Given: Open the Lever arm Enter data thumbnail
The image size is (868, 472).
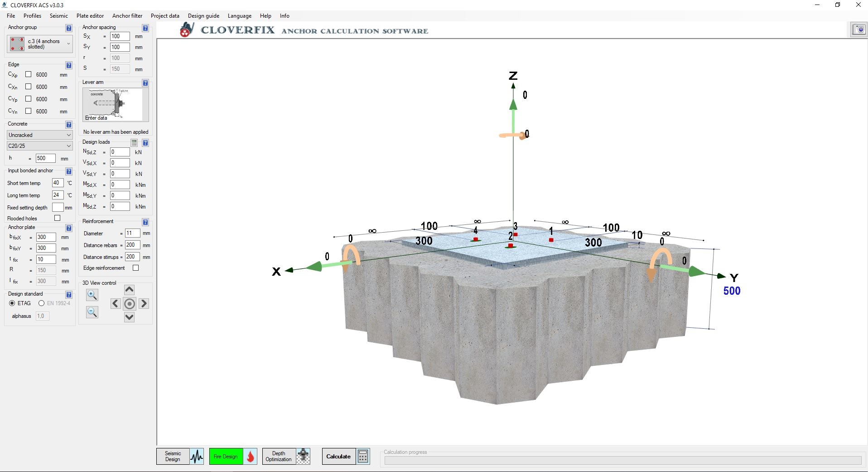Looking at the screenshot, I should (x=116, y=105).
